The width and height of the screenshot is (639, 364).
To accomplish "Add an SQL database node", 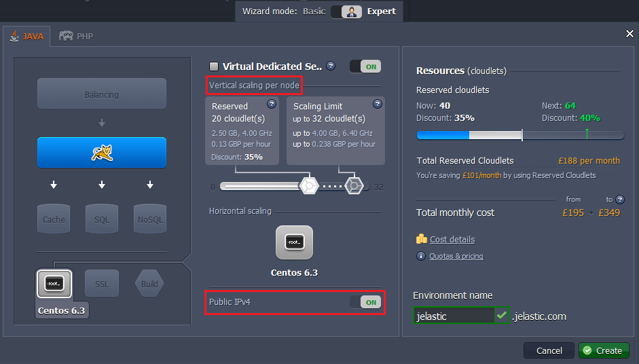I will point(102,219).
